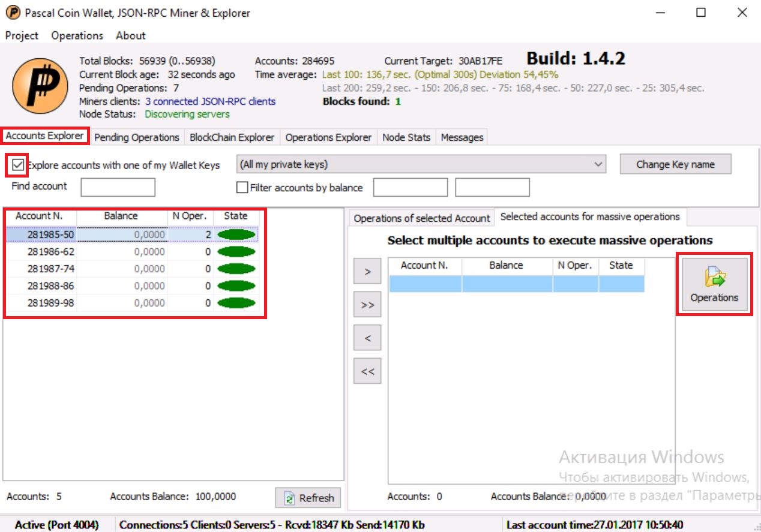The image size is (761, 532).
Task: Click the Change Key name button
Action: point(676,164)
